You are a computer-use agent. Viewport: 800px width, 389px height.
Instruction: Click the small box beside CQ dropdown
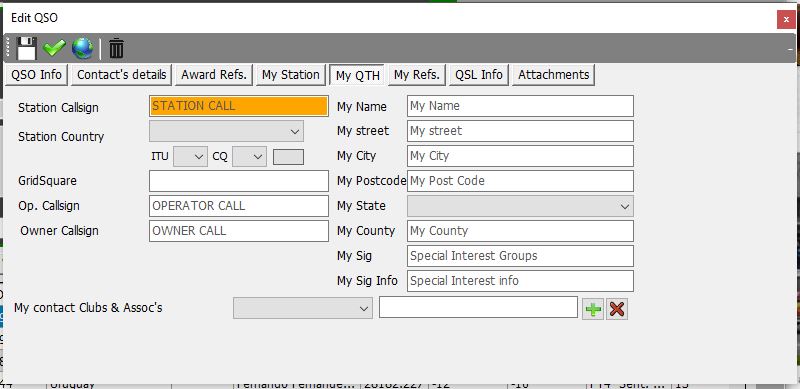point(288,157)
